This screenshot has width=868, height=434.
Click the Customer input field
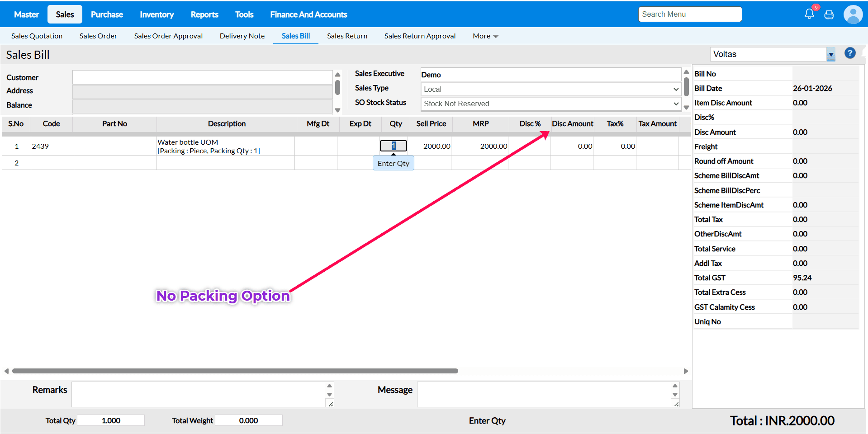(202, 77)
